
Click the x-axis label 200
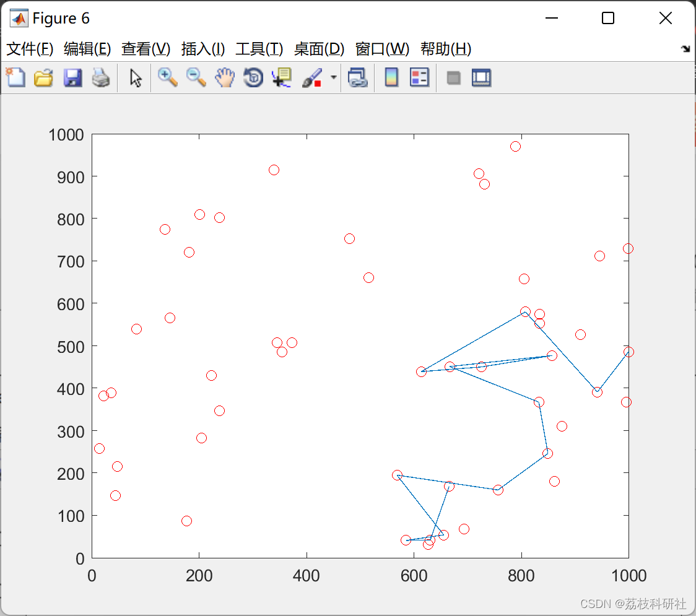tap(199, 576)
